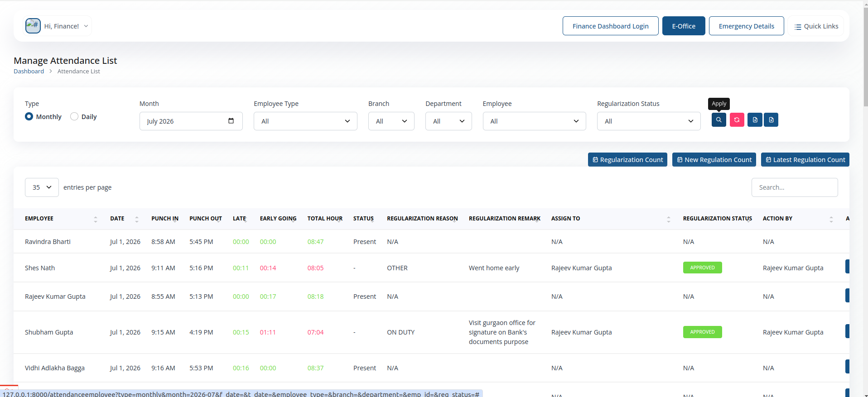
Task: Select the Monthly type radio button
Action: [29, 116]
